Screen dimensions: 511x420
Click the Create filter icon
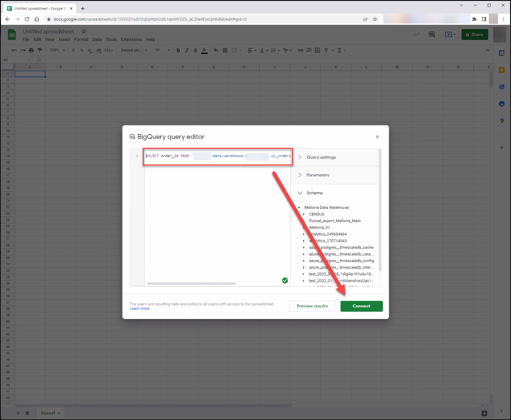point(326,50)
